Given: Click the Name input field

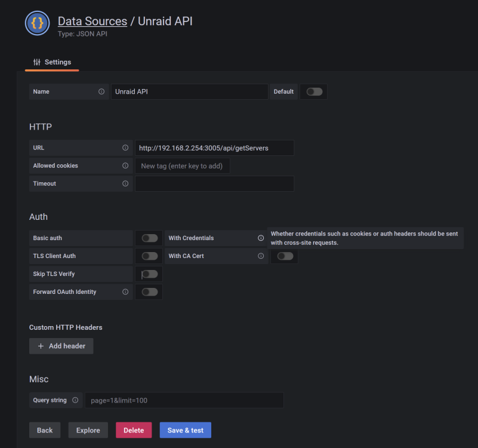Looking at the screenshot, I should pos(190,91).
